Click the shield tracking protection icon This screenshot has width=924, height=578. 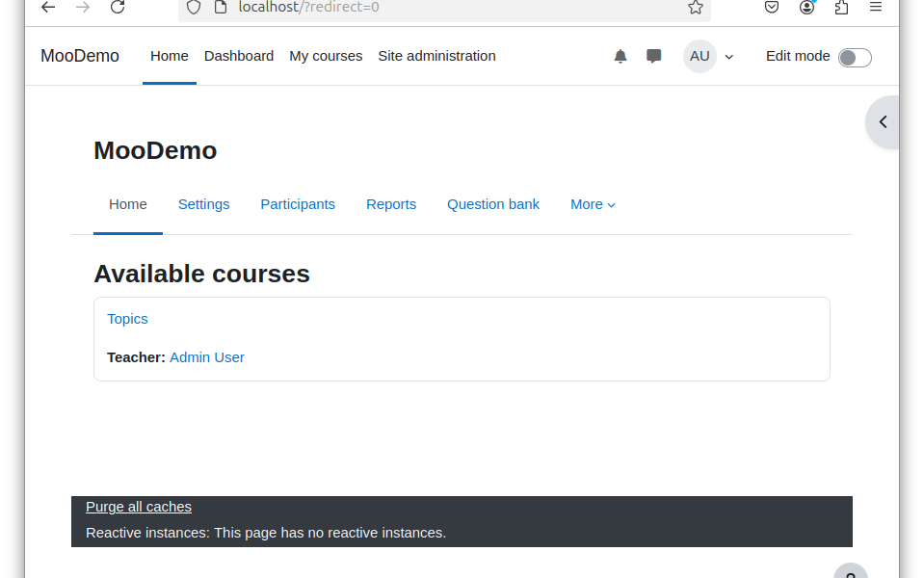194,7
